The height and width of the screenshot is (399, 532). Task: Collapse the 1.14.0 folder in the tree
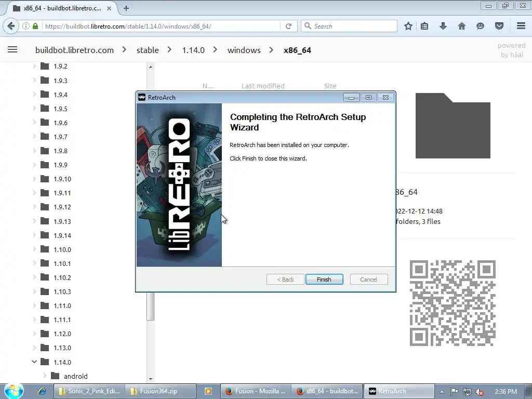34,362
